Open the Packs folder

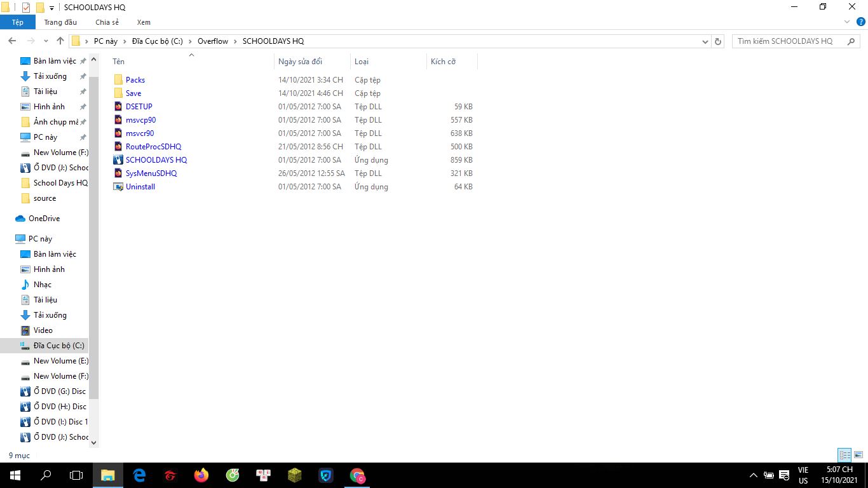click(x=135, y=80)
